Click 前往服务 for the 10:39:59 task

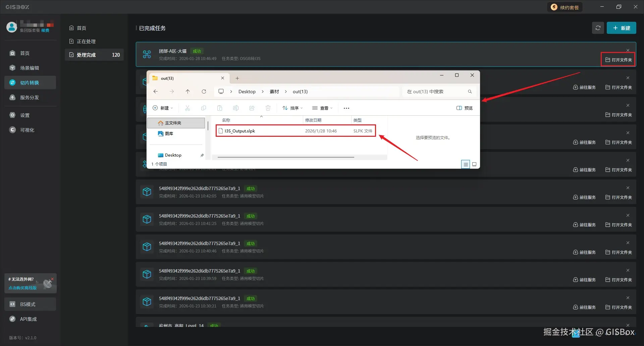click(584, 280)
